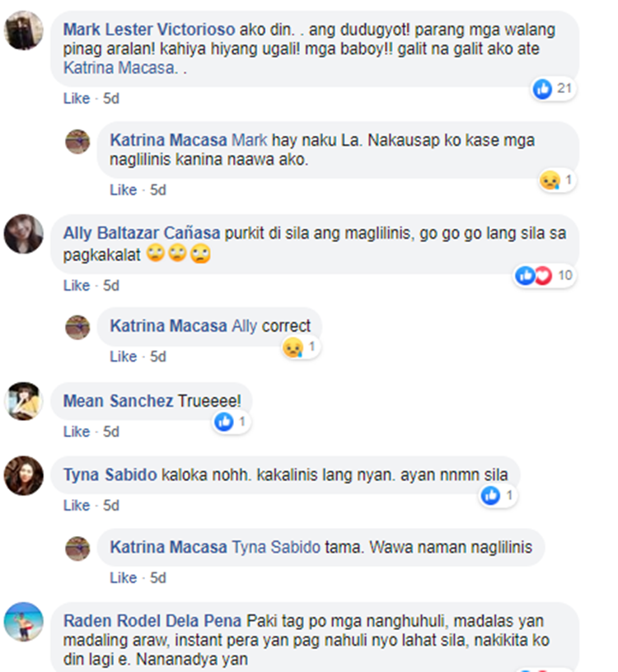Open Mark Lester Victorioso's profile picture

[24, 30]
